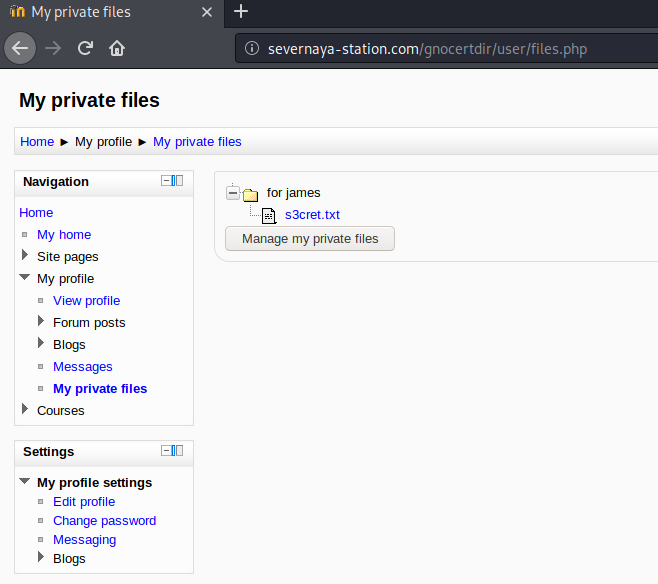
Task: Dock the Navigation block using its dock icon
Action: pyautogui.click(x=178, y=181)
